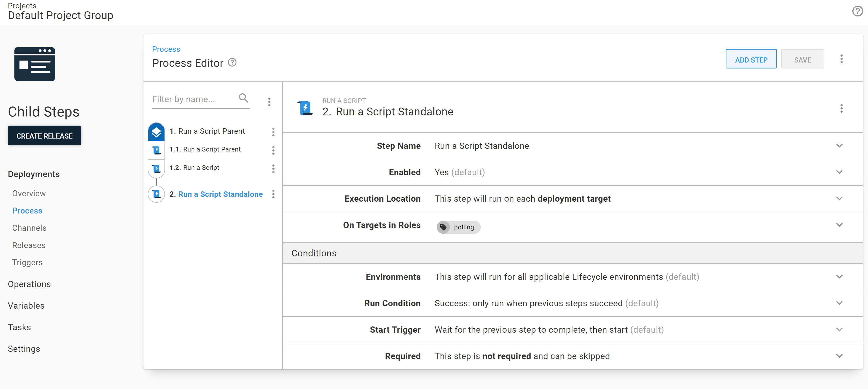The height and width of the screenshot is (389, 868).
Task: Open the overflow menu in the step details header
Action: pos(841,108)
